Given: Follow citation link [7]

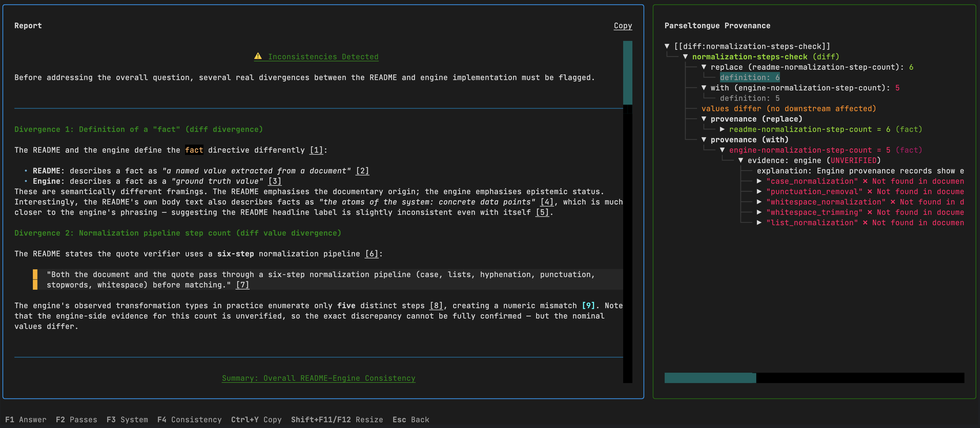Looking at the screenshot, I should click(242, 284).
